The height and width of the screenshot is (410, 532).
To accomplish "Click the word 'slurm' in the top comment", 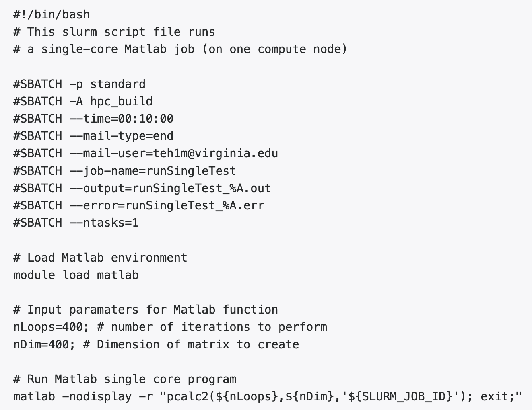I will 80,32.
